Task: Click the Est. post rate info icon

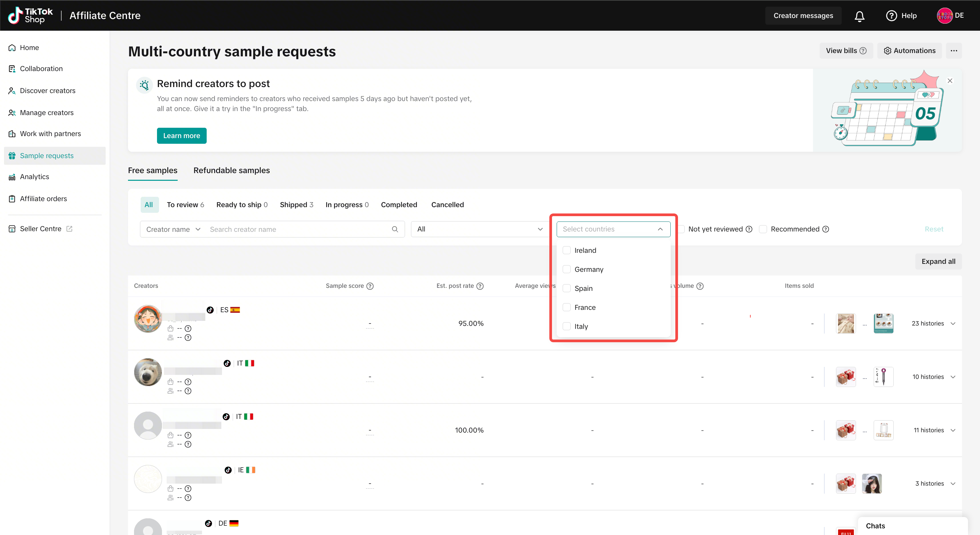Action: coord(480,286)
